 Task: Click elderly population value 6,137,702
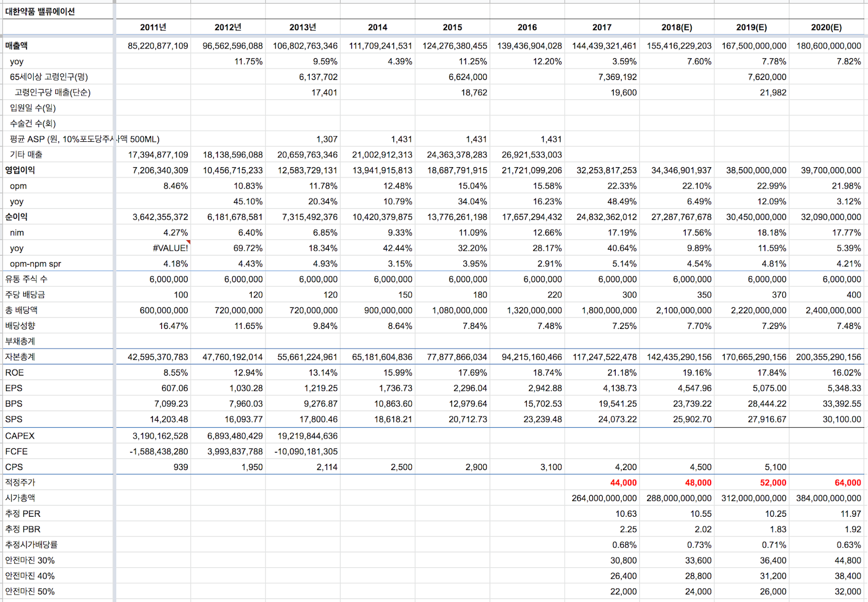(x=318, y=77)
